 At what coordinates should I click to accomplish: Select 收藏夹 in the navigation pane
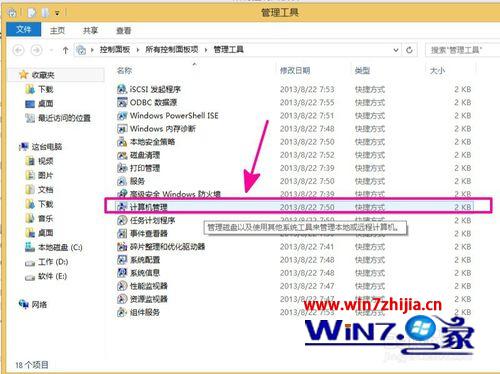coord(43,75)
